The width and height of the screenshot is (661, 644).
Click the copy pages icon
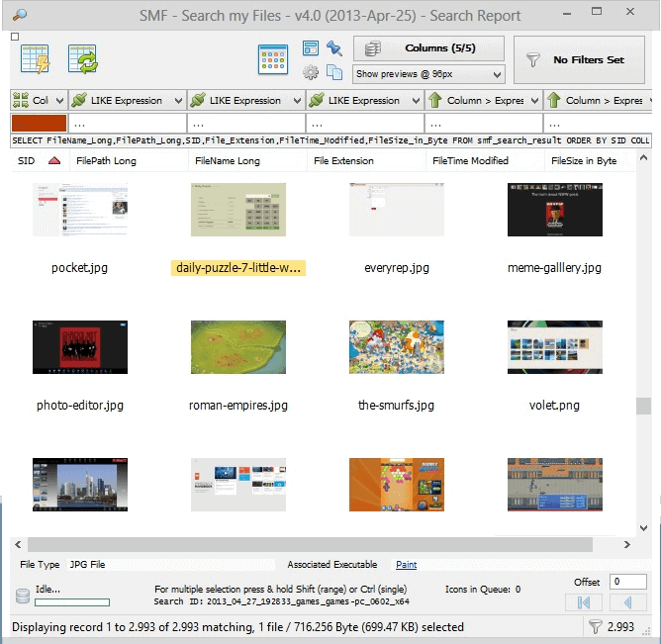coord(333,72)
